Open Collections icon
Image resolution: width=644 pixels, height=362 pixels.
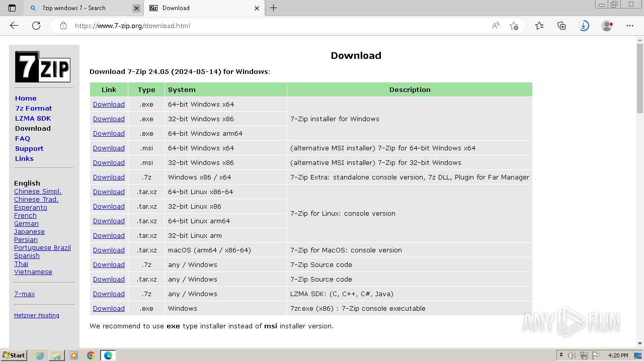pyautogui.click(x=561, y=26)
